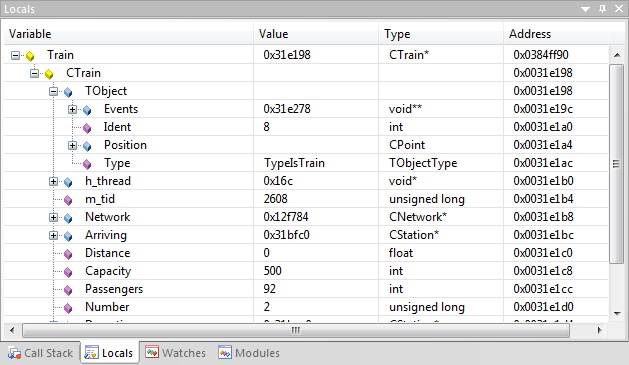This screenshot has width=629, height=365.
Task: Expand the Position node
Action: 72,146
